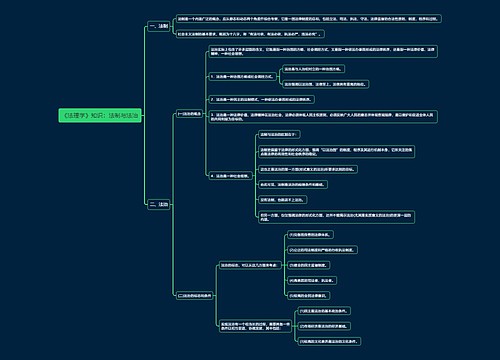Select the 法治的标志 parent node with five children

pyautogui.click(x=250, y=265)
